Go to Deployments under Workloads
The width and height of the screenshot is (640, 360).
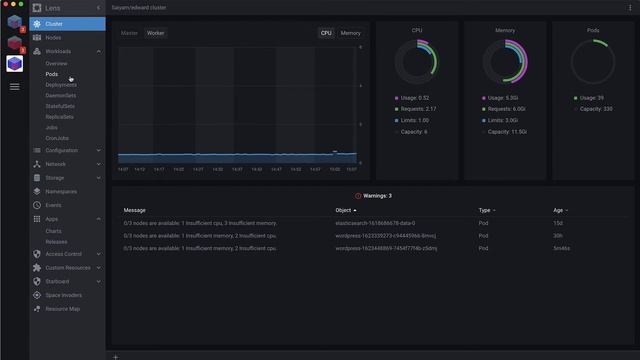pos(61,85)
